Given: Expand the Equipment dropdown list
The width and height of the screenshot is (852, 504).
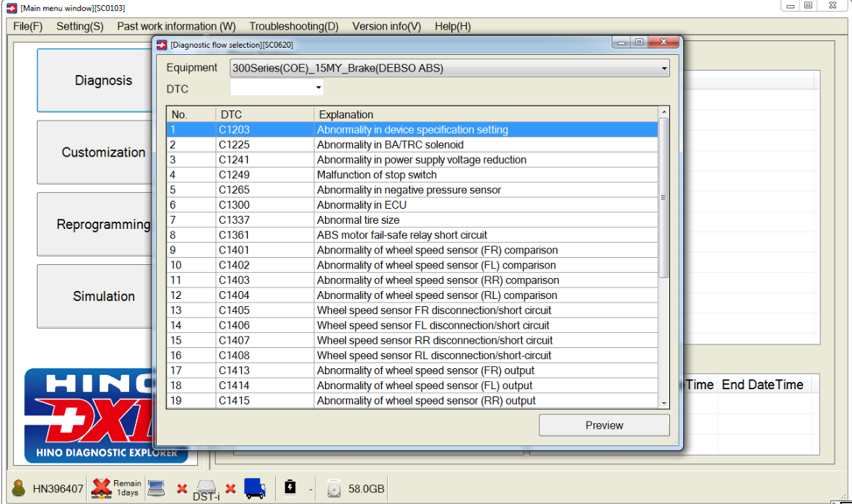Looking at the screenshot, I should pos(664,69).
